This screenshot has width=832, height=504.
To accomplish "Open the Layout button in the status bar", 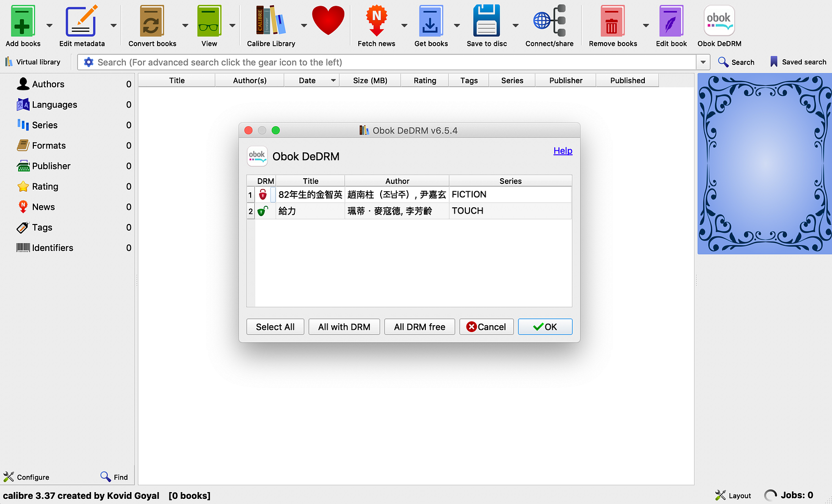I will click(733, 496).
